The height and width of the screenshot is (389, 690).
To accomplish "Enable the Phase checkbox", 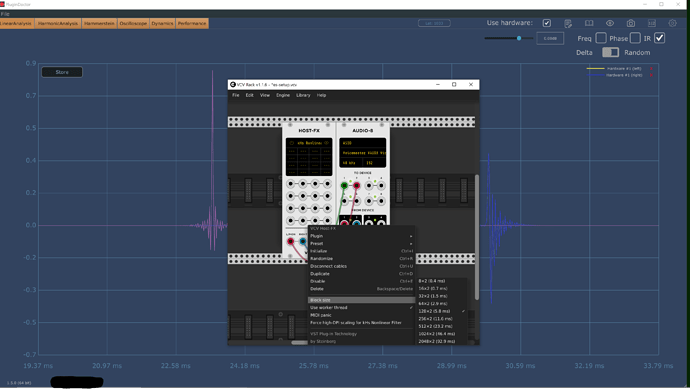I will [x=635, y=38].
